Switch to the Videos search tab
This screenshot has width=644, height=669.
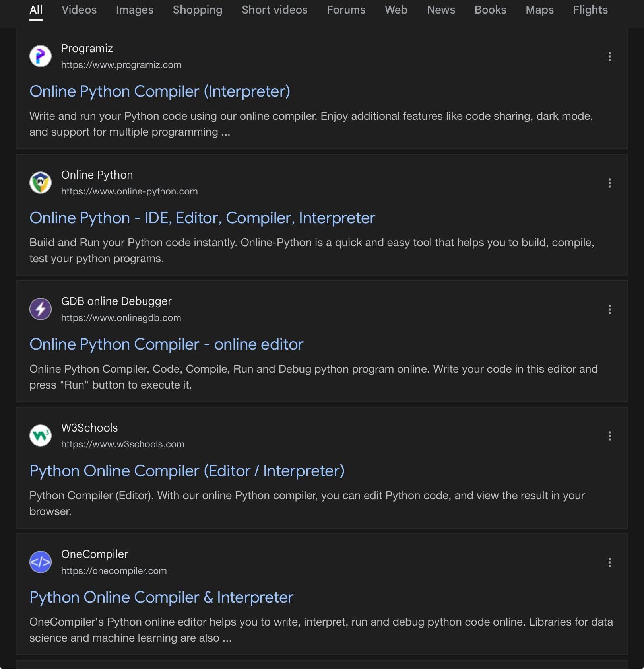79,10
